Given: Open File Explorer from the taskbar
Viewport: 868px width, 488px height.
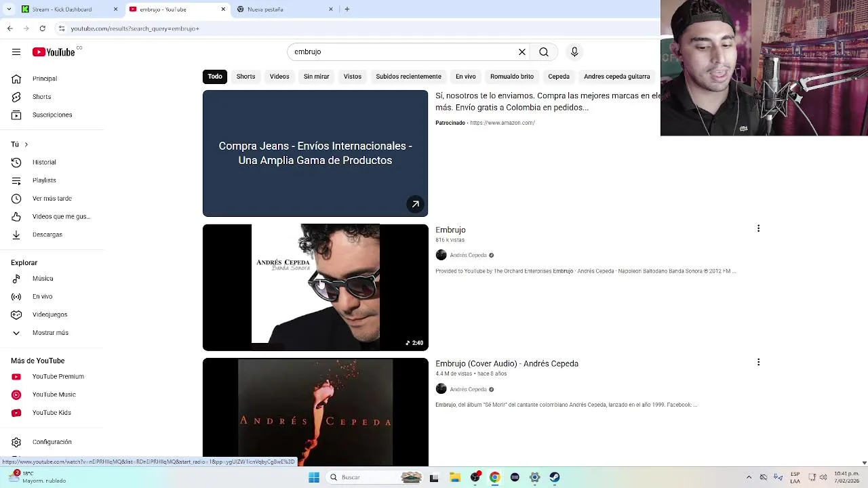Looking at the screenshot, I should click(x=455, y=477).
